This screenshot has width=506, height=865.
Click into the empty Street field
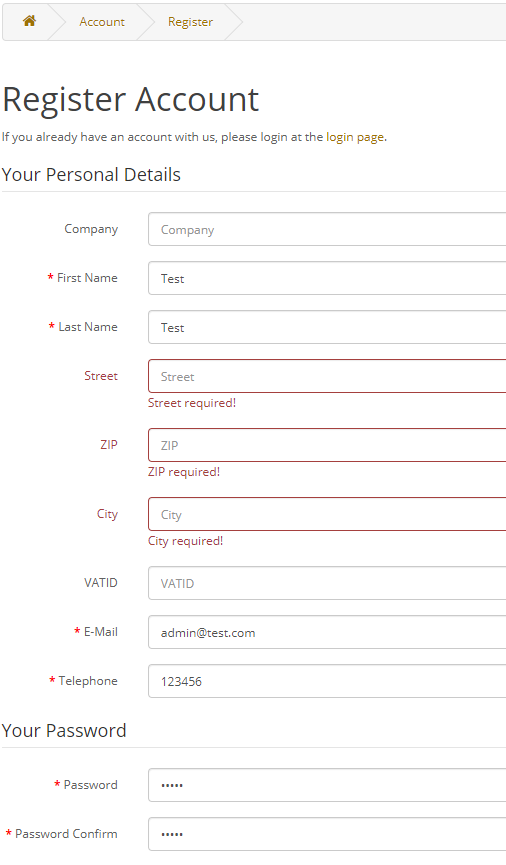(327, 376)
